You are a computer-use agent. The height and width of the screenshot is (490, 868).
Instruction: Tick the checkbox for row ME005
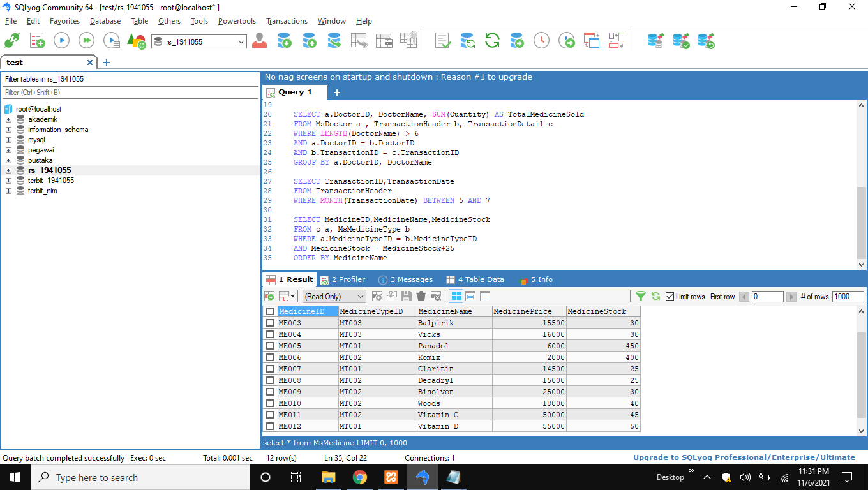(x=270, y=346)
